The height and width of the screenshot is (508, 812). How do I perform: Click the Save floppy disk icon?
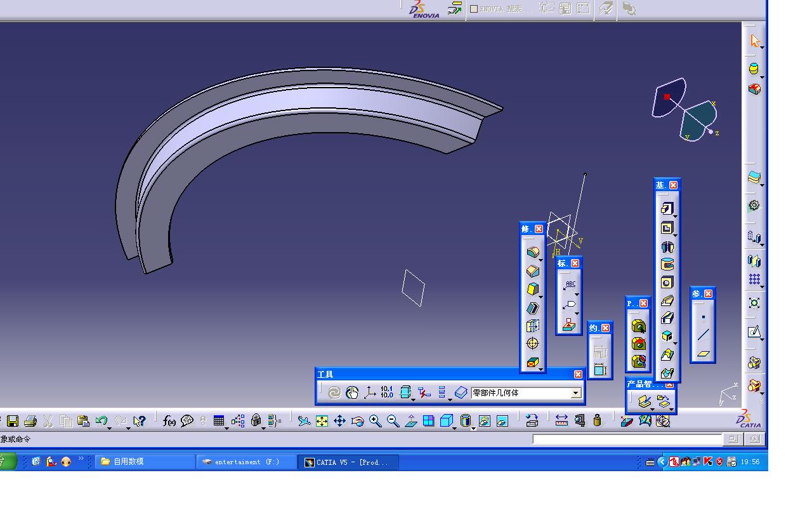point(13,421)
